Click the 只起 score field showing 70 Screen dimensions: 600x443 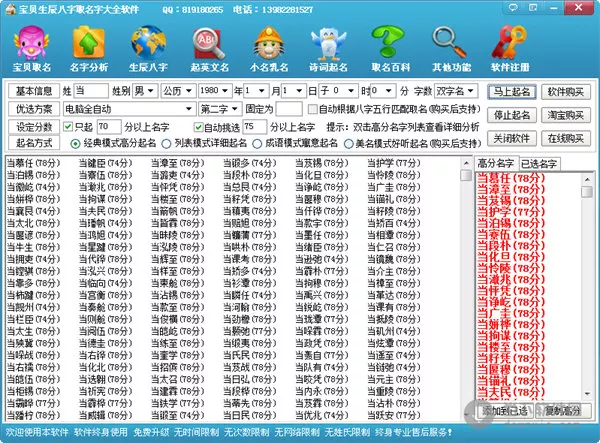pos(109,127)
